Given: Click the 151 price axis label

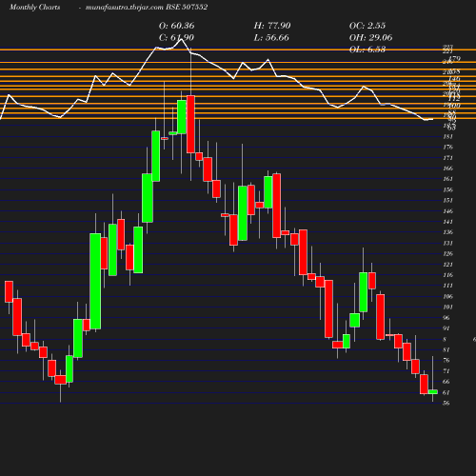Looking at the screenshot, I should click(x=447, y=201).
